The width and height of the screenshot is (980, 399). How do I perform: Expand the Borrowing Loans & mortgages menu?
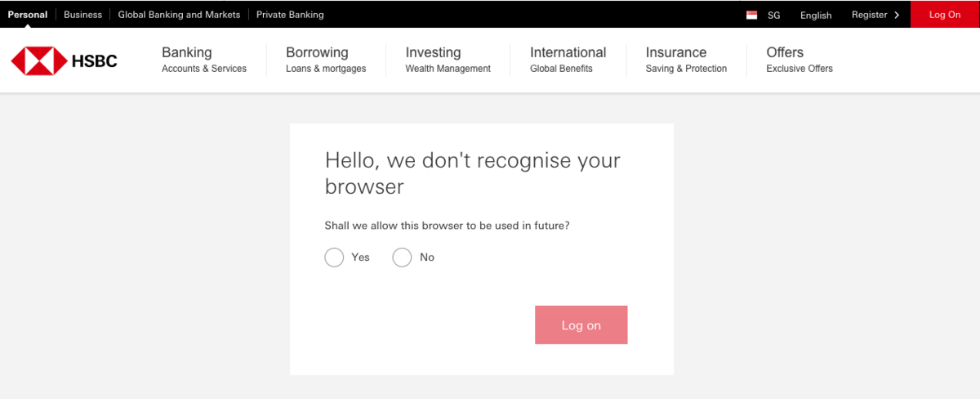(x=326, y=60)
